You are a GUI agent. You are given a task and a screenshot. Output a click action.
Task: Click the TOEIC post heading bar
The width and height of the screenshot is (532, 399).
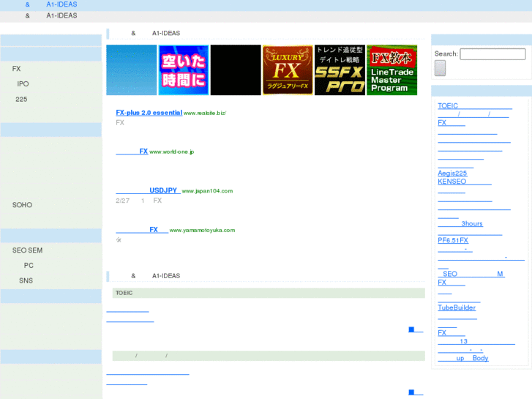[x=269, y=293]
